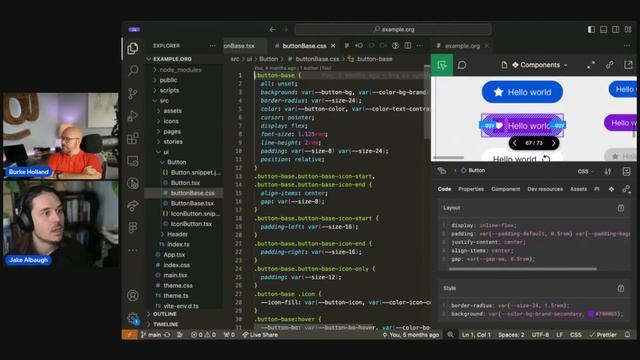Select the Properties tab in Figma panel

click(x=471, y=189)
